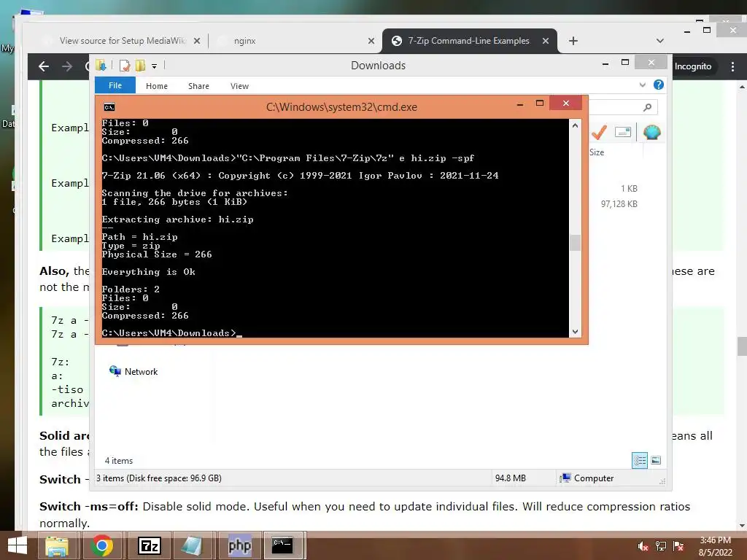Viewport: 747px width, 560px height.
Task: Switch to the Share ribbon tab
Action: click(x=198, y=86)
